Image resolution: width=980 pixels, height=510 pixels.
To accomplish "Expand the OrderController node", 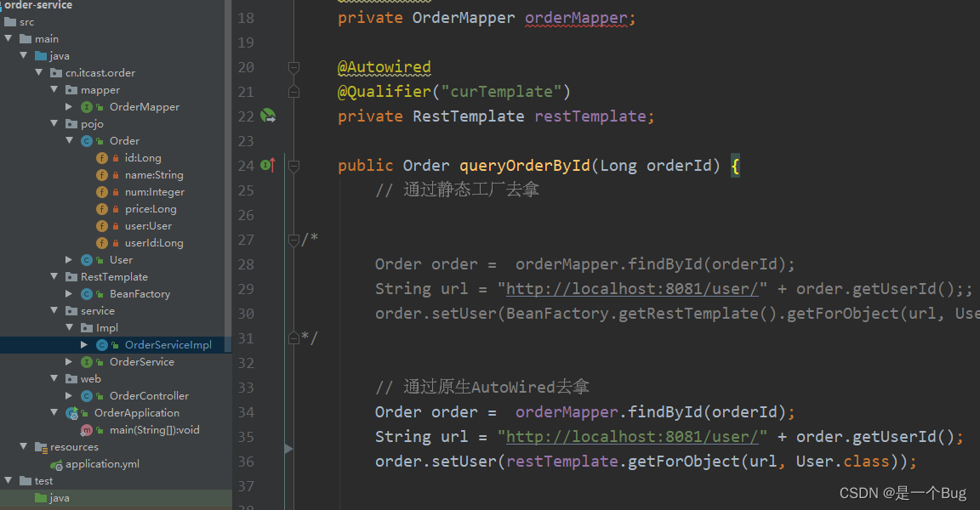I will [x=69, y=396].
